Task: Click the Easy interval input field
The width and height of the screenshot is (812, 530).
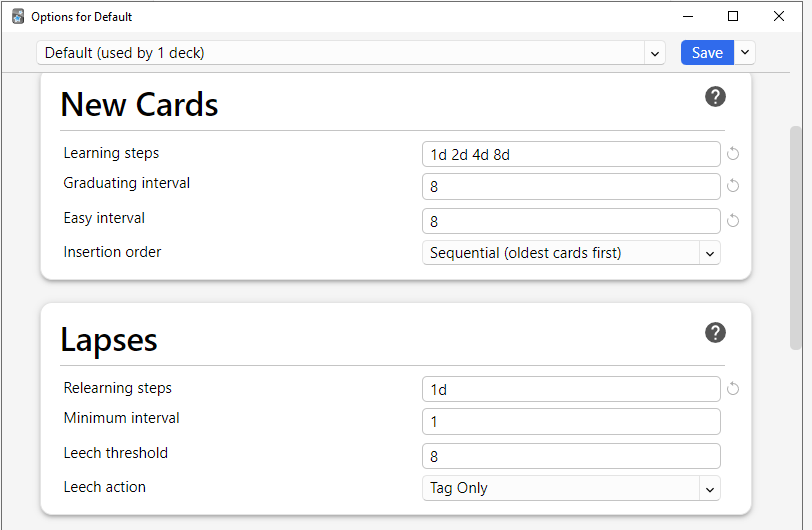Action: pyautogui.click(x=571, y=221)
